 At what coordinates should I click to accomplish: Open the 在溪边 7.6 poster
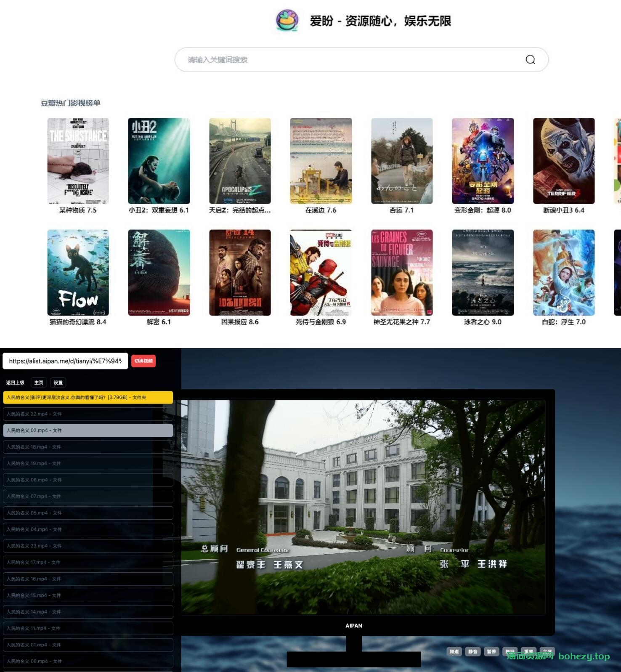[321, 161]
